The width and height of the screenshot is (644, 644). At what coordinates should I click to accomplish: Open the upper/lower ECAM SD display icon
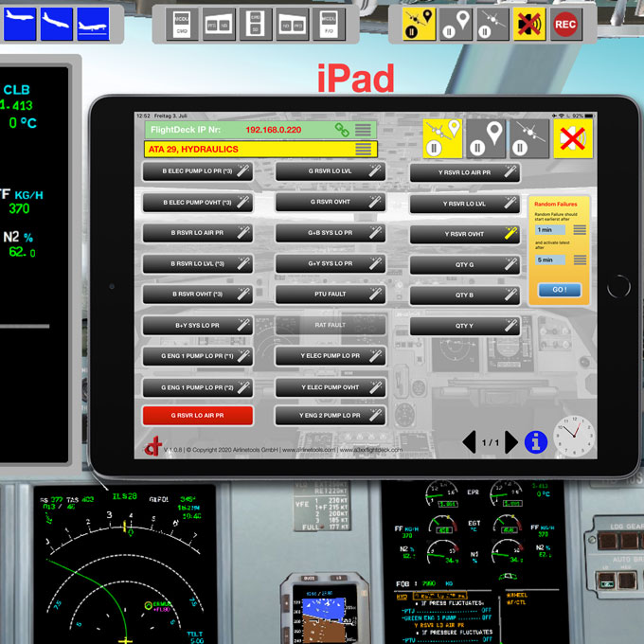coord(255,25)
